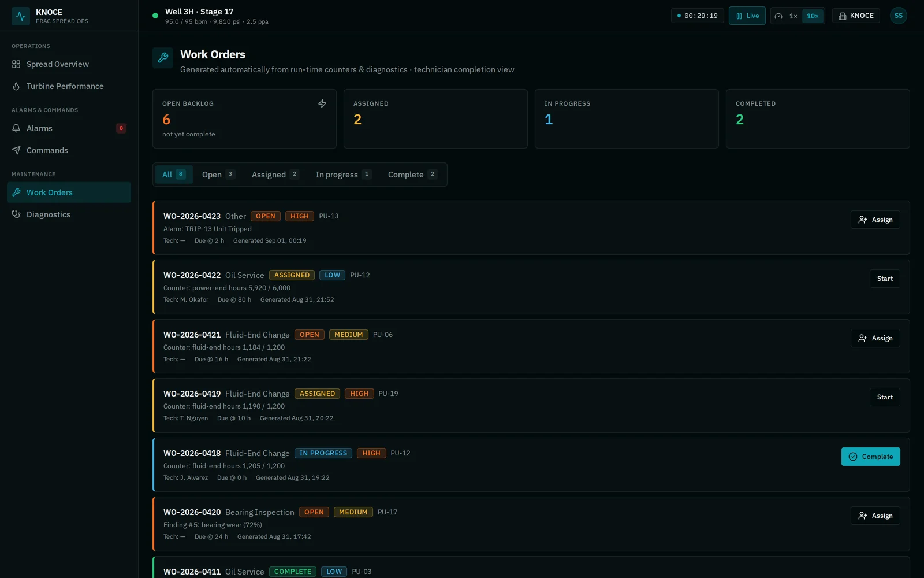Click the PU-17 unit label
Image resolution: width=924 pixels, height=578 pixels.
pyautogui.click(x=388, y=512)
